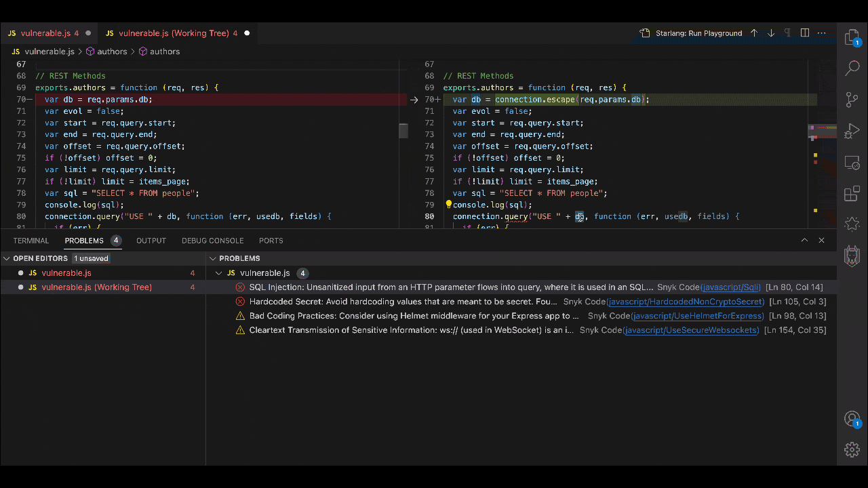Open the Manage gear icon
The image size is (868, 488).
tap(852, 449)
